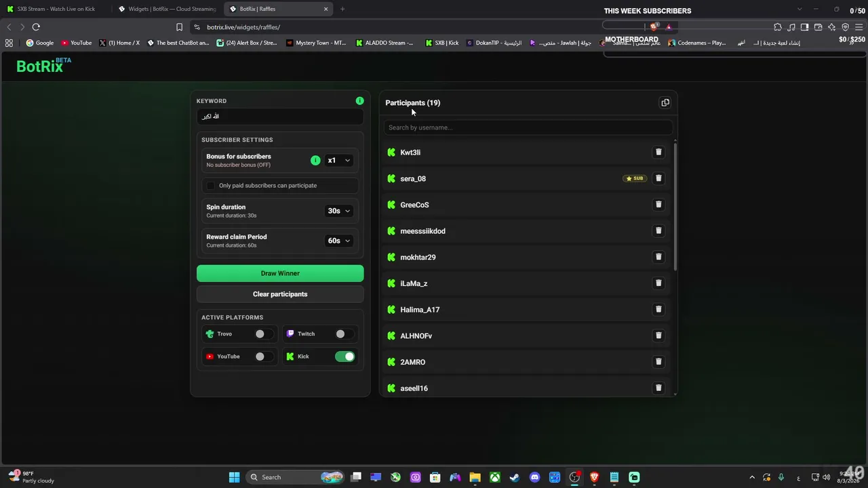Viewport: 868px width, 488px height.
Task: Open Windows Start menu
Action: coord(234,477)
